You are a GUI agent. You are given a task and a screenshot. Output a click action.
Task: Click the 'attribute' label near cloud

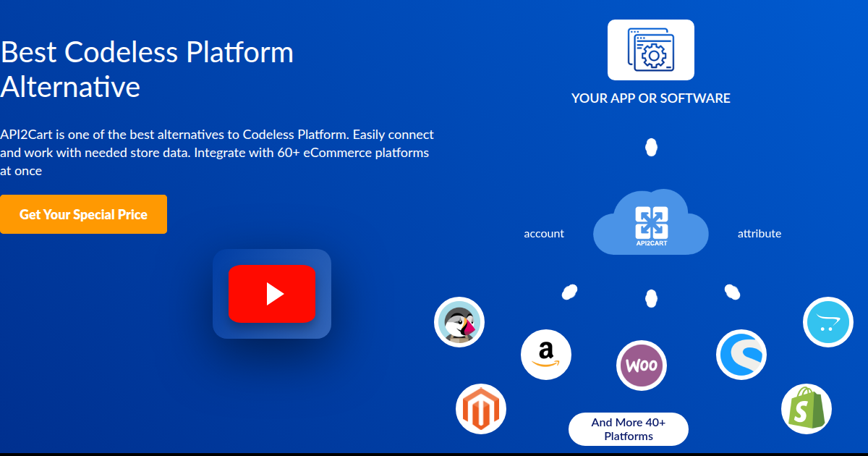click(x=759, y=234)
